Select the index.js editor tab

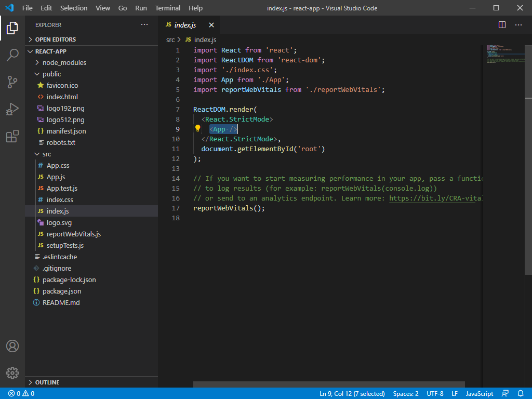(x=189, y=25)
